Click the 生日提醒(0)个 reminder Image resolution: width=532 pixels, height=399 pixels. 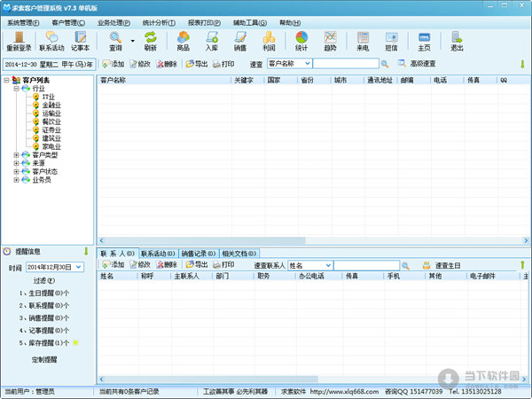click(x=44, y=293)
